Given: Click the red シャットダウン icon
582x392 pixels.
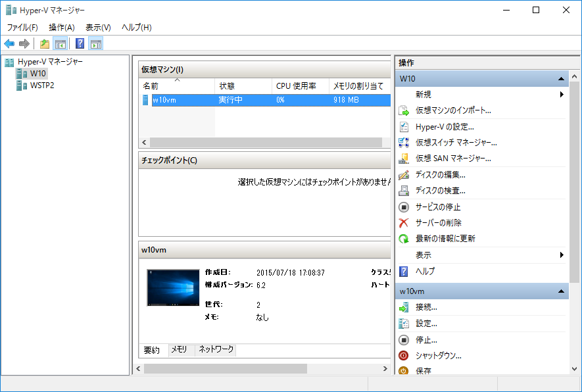Looking at the screenshot, I should click(x=404, y=356).
